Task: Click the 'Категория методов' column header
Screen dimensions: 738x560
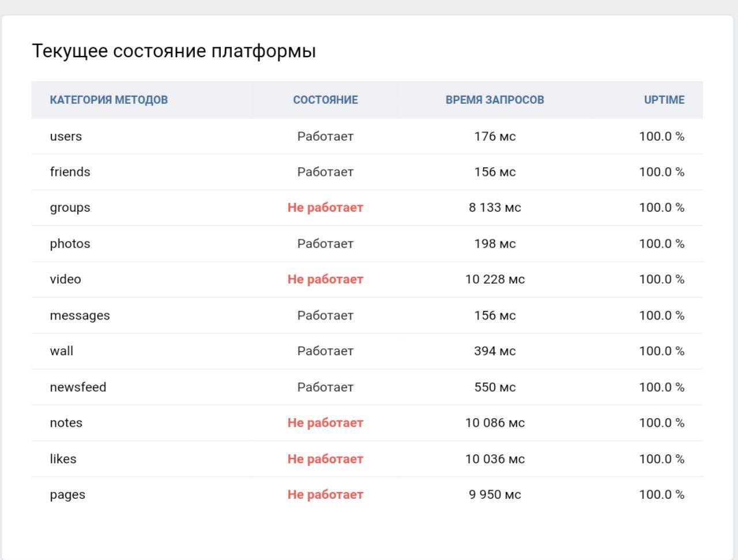Action: coord(109,100)
